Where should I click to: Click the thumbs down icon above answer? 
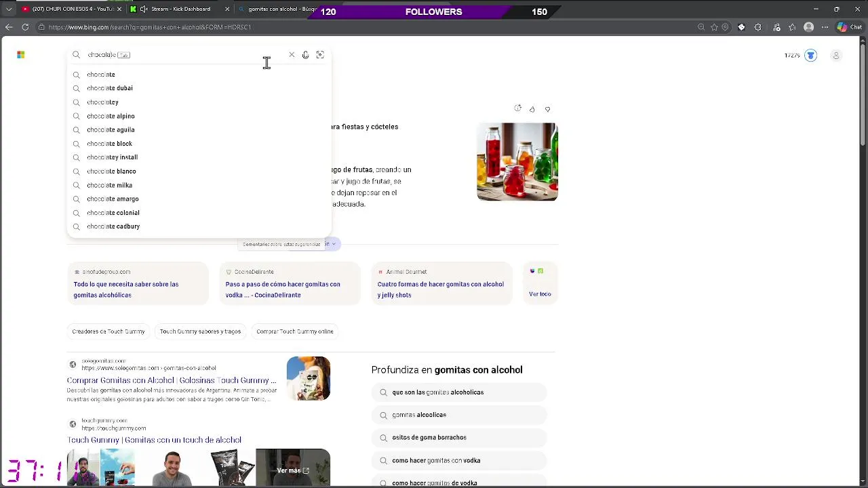click(x=548, y=109)
